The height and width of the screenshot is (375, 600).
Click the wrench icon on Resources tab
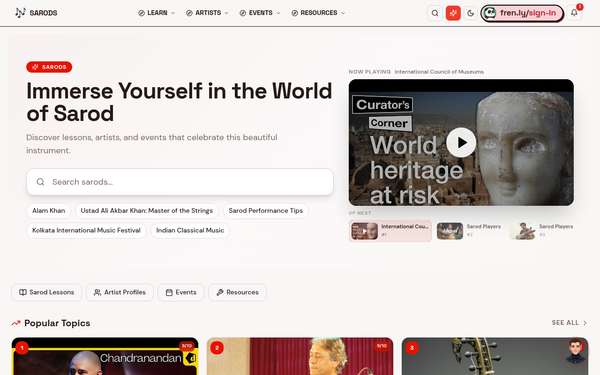(x=220, y=292)
